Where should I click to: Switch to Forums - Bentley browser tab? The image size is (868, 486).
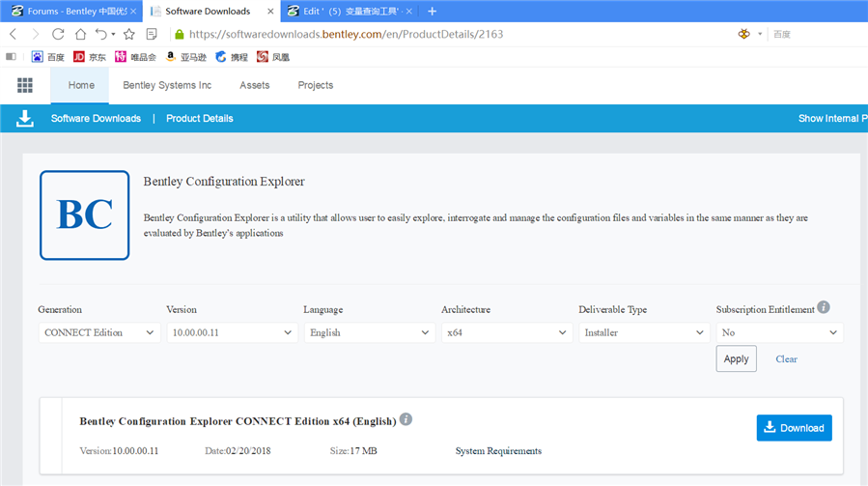point(70,11)
